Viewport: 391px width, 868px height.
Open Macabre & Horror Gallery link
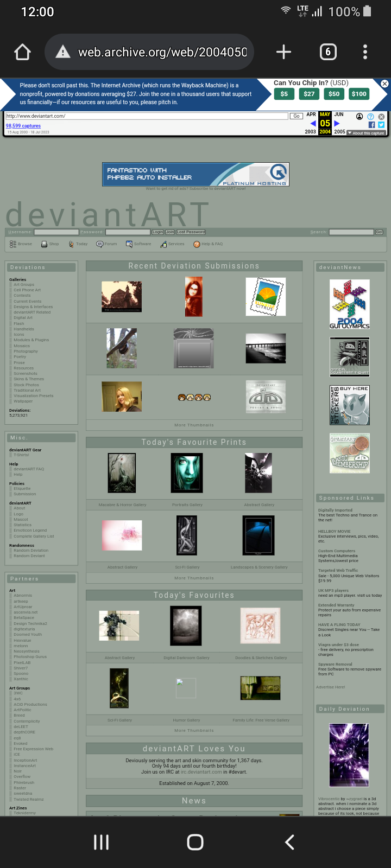point(123,505)
